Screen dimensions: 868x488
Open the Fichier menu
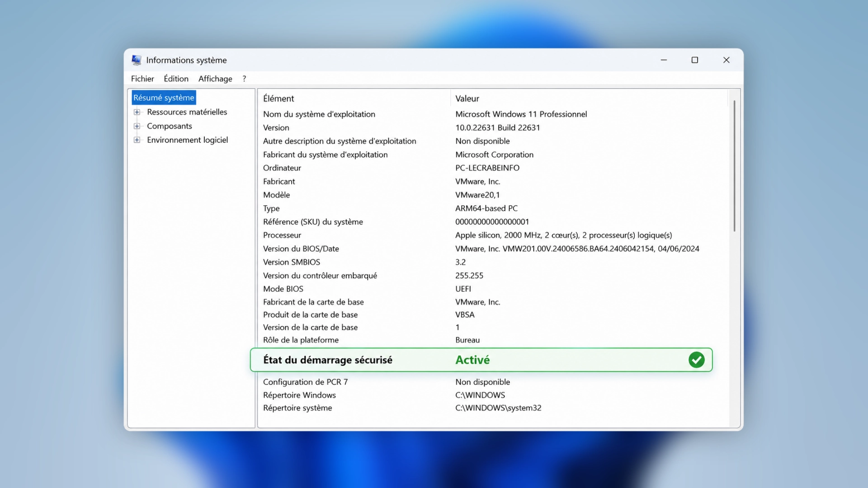click(142, 79)
